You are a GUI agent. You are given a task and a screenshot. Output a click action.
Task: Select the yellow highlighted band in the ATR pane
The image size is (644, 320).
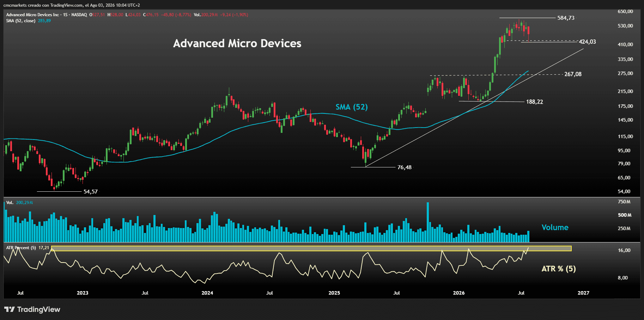(311, 248)
